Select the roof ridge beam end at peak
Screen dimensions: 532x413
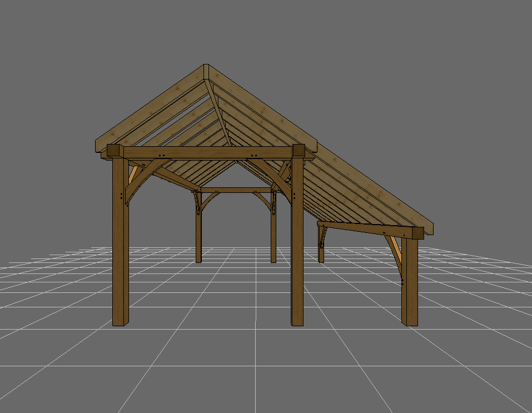pos(206,72)
